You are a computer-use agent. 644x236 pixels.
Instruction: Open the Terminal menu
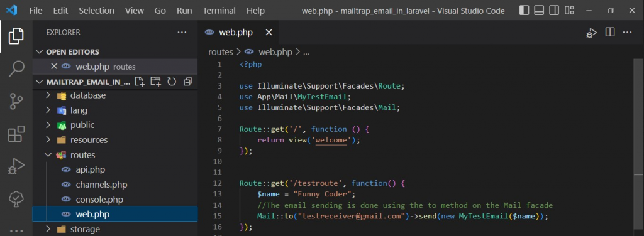219,11
